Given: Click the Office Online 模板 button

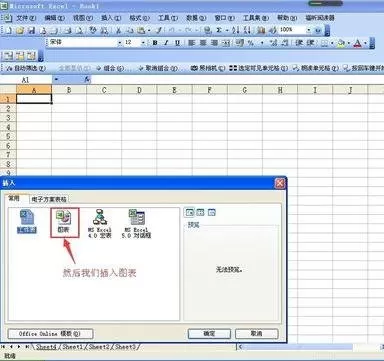Looking at the screenshot, I should click(x=50, y=334).
